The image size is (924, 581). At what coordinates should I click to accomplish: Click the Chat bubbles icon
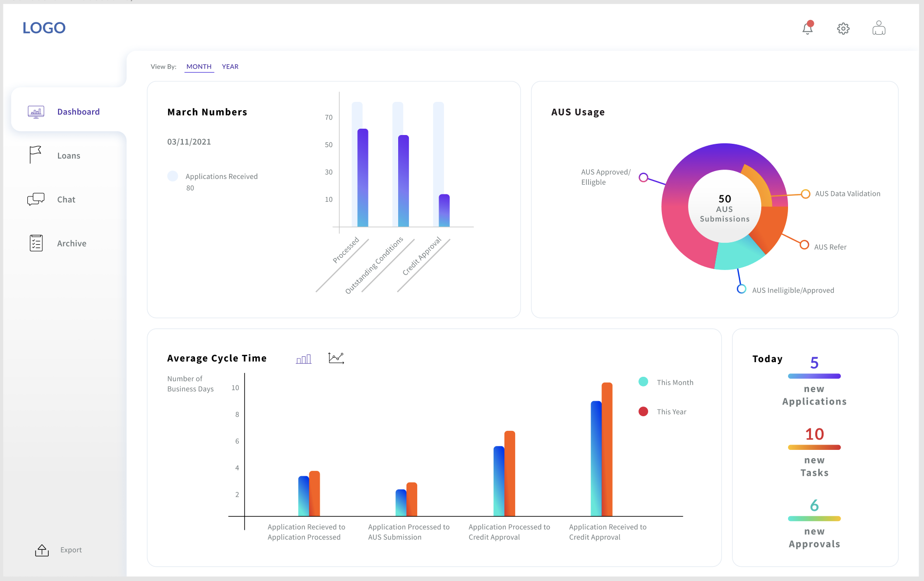[x=36, y=199]
